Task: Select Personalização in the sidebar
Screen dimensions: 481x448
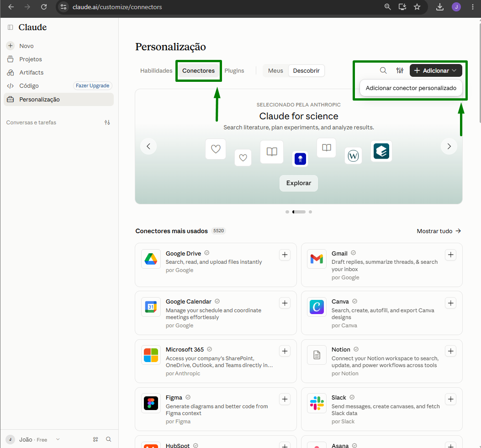Action: coord(58,100)
